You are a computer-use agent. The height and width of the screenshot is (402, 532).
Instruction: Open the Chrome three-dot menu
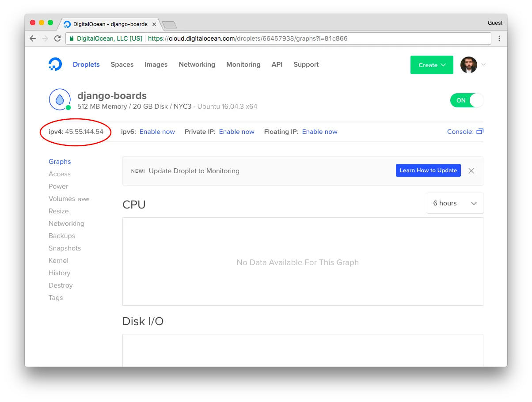coord(499,38)
